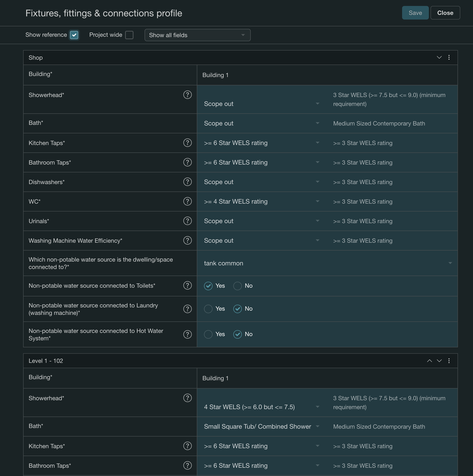Open Level 1 - 102 Bath type dropdown
This screenshot has height=476, width=473.
[x=261, y=427]
